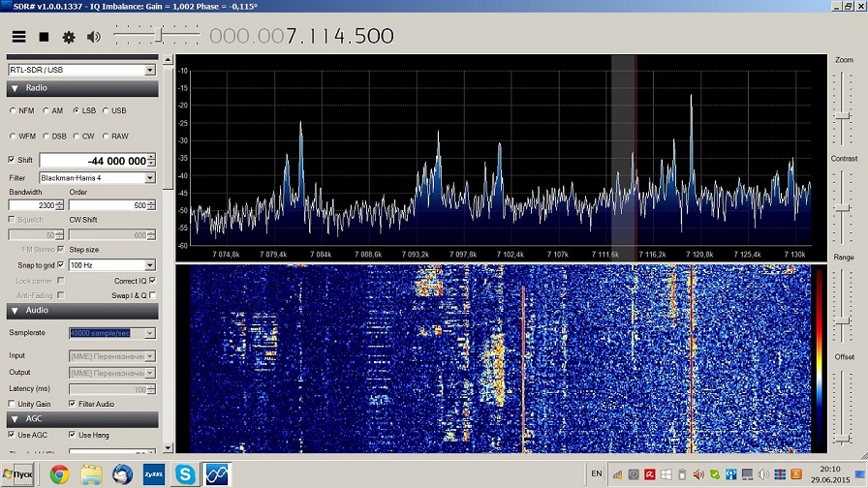Disable Snap to grid checkbox
This screenshot has width=868, height=488.
pos(60,265)
